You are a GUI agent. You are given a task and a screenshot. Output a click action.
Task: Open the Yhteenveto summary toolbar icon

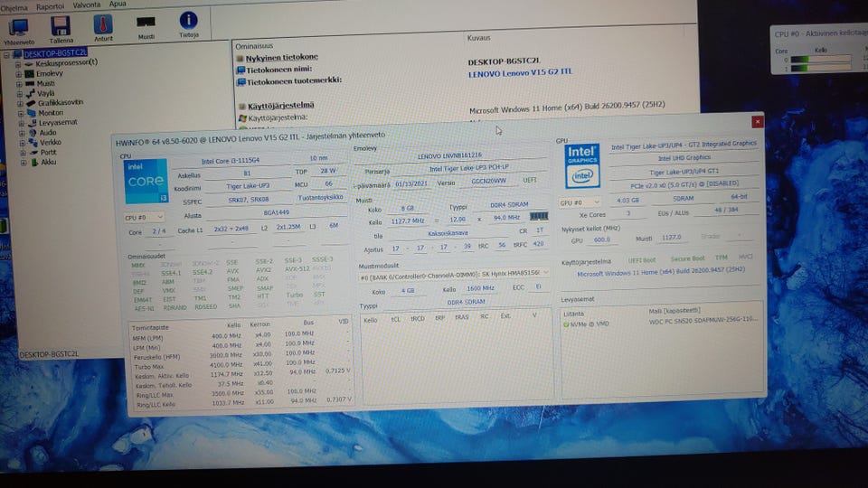coord(18,29)
